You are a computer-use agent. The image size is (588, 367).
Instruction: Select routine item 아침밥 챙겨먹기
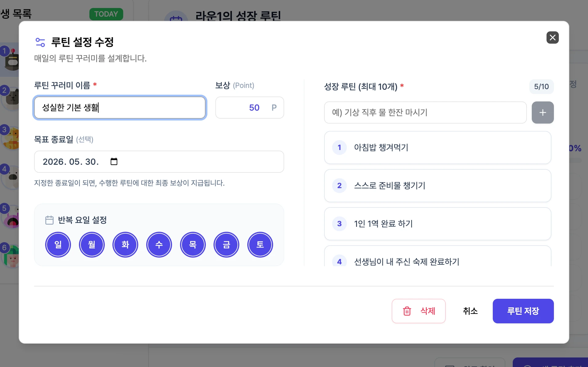tap(437, 148)
